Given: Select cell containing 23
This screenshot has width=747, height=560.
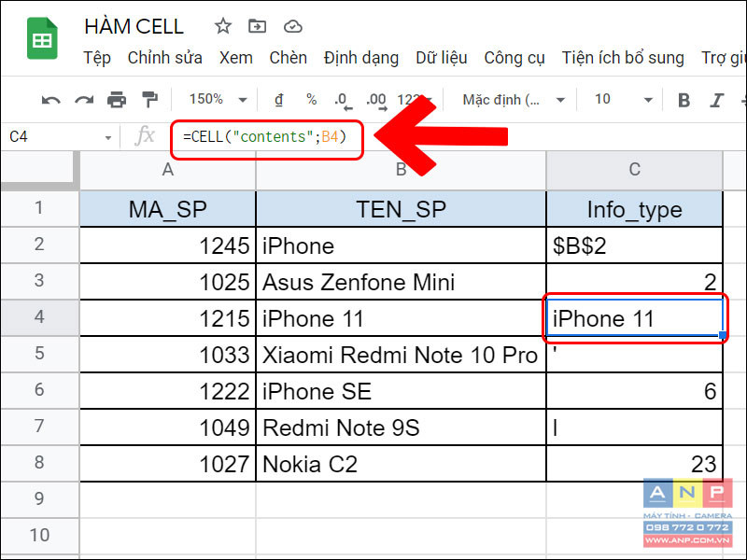Looking at the screenshot, I should (x=634, y=464).
